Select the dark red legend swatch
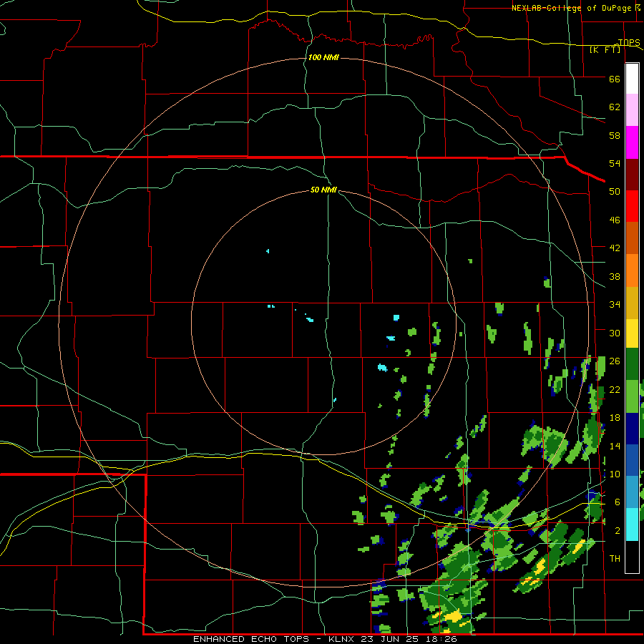This screenshot has height=644, width=644. coord(632,174)
